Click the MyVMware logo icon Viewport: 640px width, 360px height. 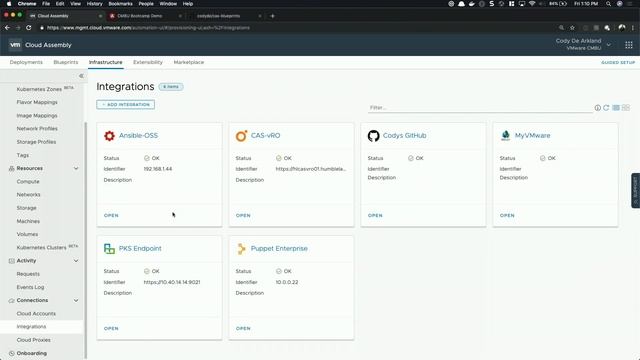[505, 136]
